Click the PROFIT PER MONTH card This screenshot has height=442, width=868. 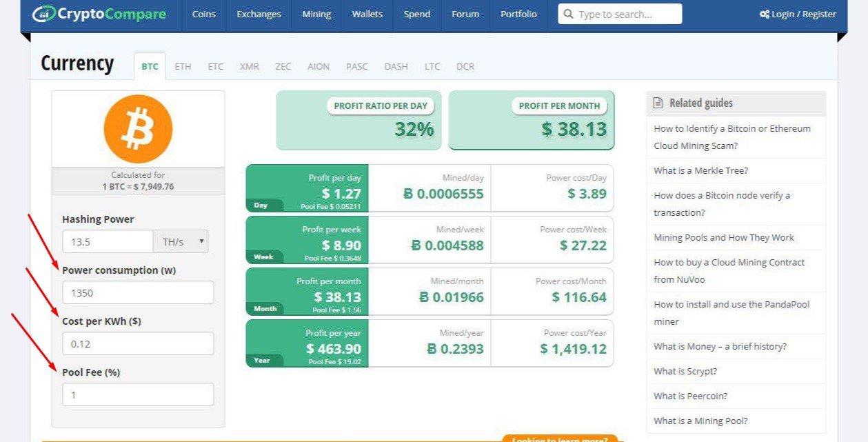coord(532,121)
